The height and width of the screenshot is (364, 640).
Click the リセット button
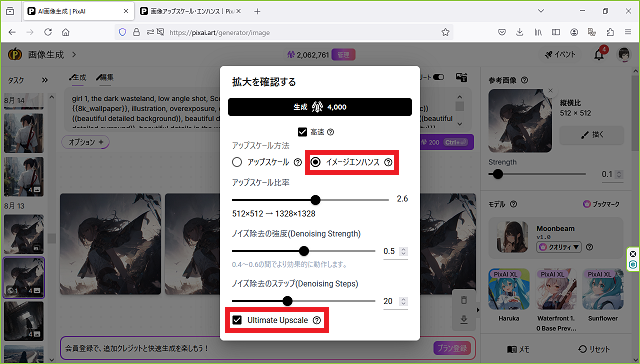point(593,349)
